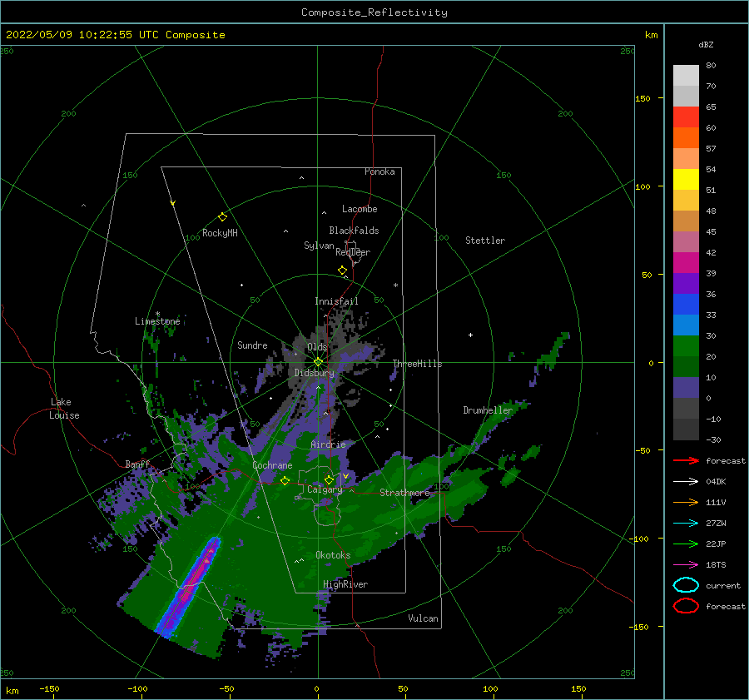
Task: Click the Innisfail town label
Action: click(336, 301)
